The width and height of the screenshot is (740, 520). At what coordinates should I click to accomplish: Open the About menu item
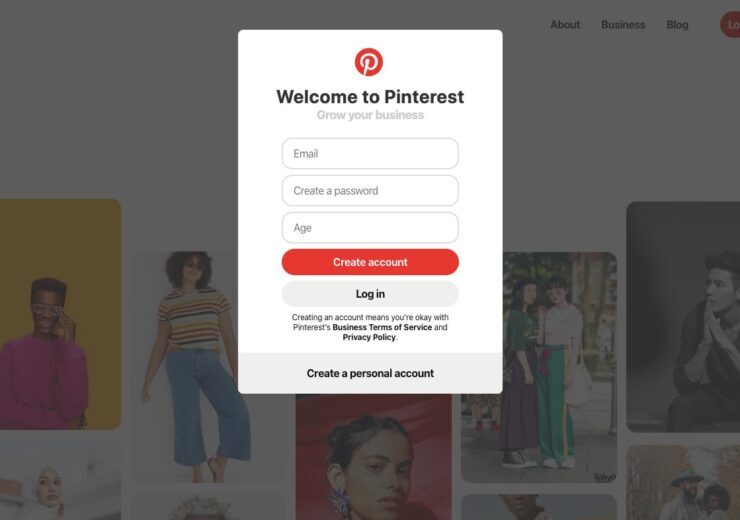point(565,25)
